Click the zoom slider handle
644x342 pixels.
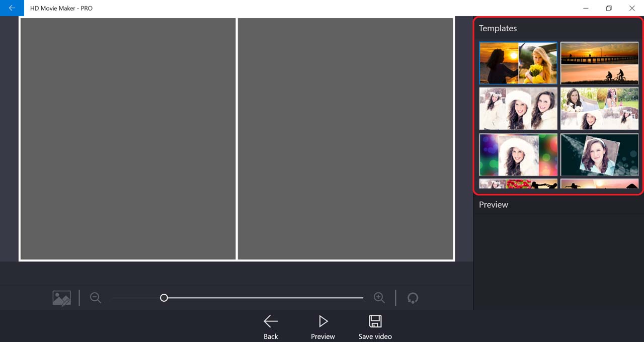164,298
